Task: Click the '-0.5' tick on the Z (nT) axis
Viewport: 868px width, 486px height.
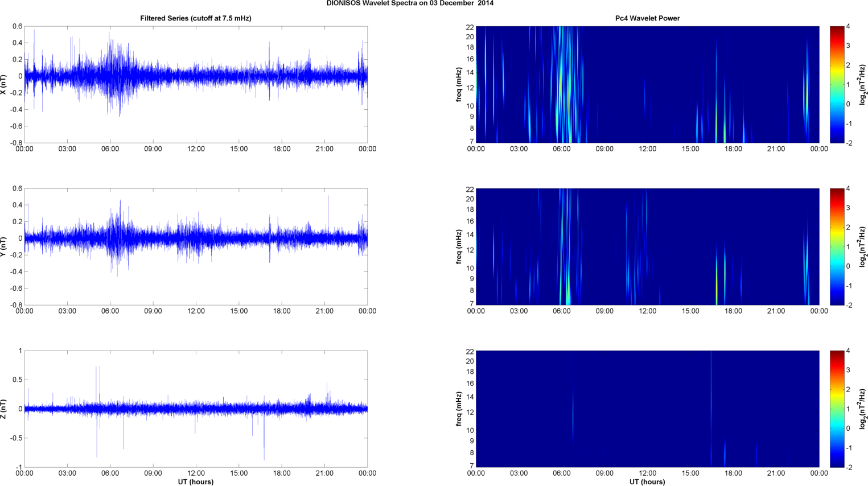Action: (x=16, y=438)
